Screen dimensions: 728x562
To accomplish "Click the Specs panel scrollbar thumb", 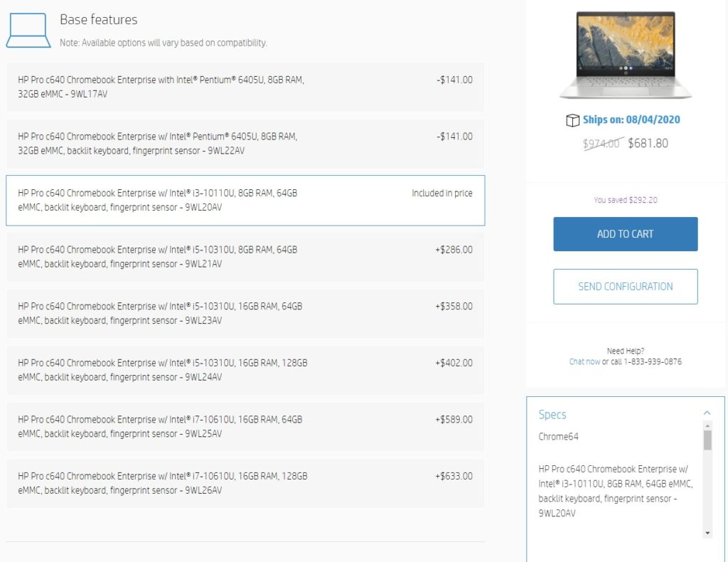I will (707, 440).
